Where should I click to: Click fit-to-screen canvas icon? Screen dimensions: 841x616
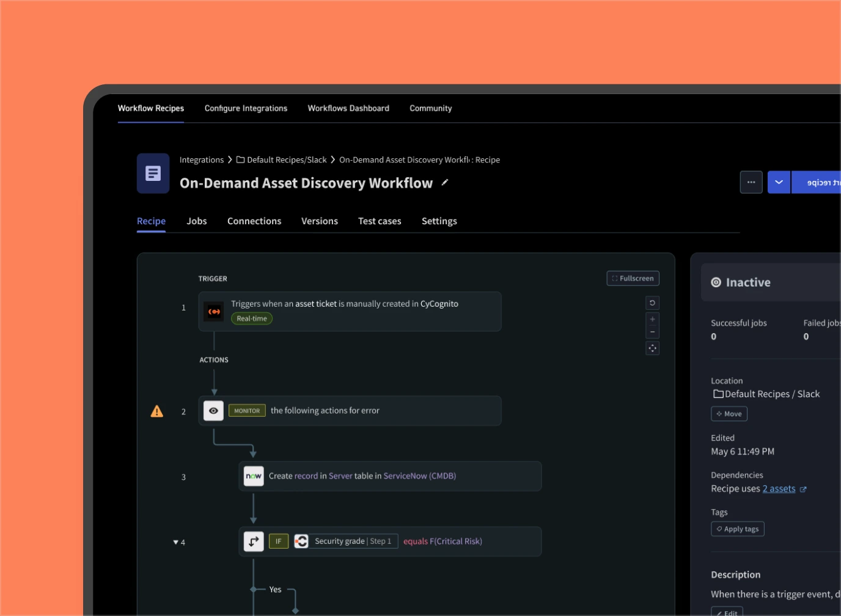point(652,348)
